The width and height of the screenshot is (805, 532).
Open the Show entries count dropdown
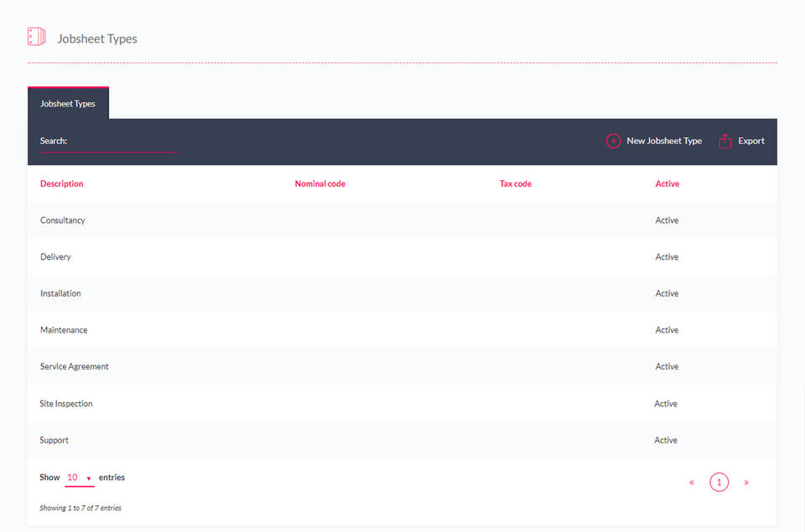click(x=79, y=478)
